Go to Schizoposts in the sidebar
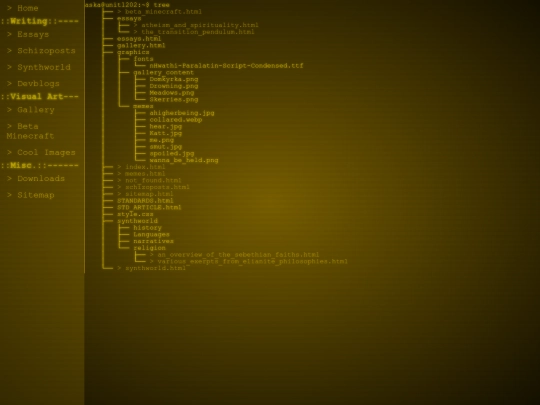 click(x=41, y=51)
